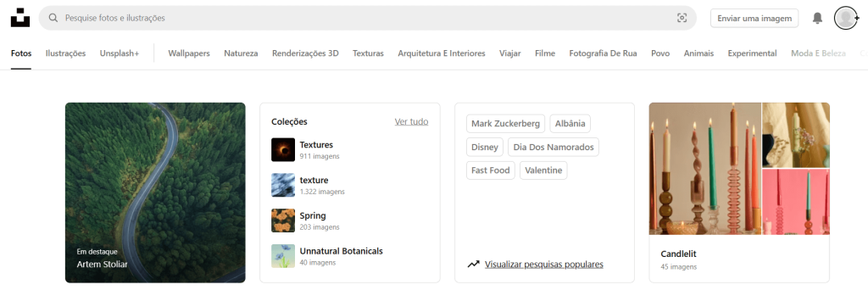Click the Spring orange flowers thumbnail

283,220
